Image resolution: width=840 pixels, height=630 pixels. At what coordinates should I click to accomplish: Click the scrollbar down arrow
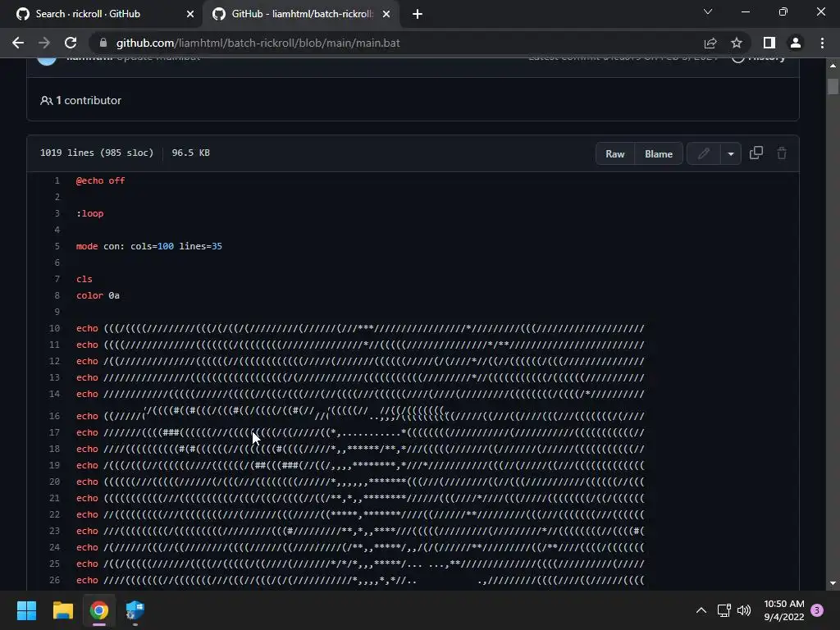click(833, 583)
